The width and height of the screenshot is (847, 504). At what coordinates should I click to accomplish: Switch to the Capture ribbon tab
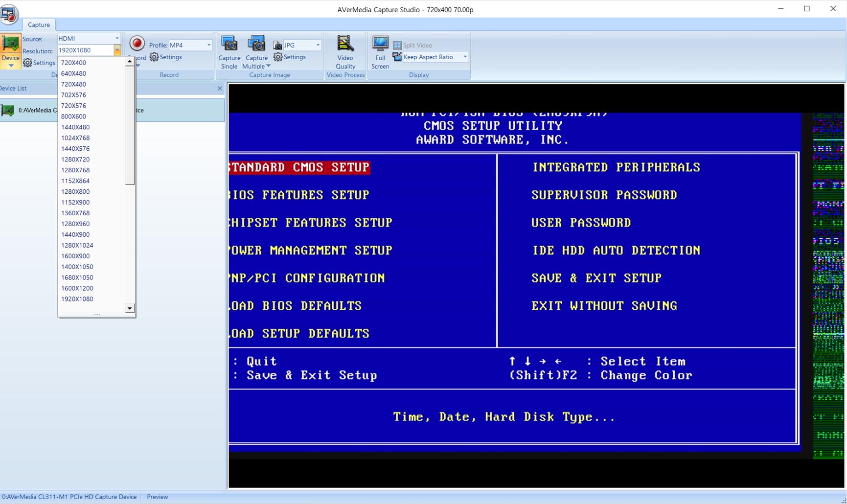(39, 24)
